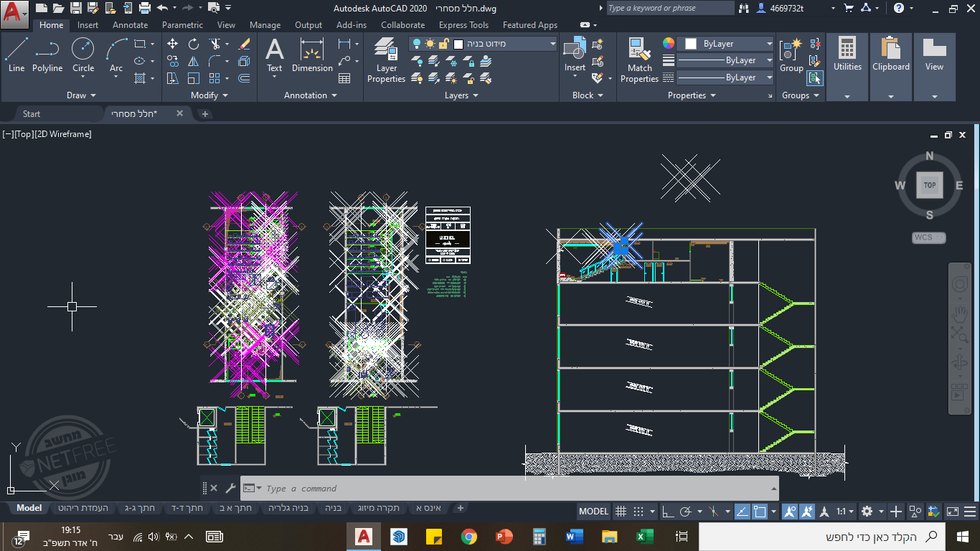Toggle 2D Object Snap in status bar
This screenshot has width=980, height=551.
point(760,512)
